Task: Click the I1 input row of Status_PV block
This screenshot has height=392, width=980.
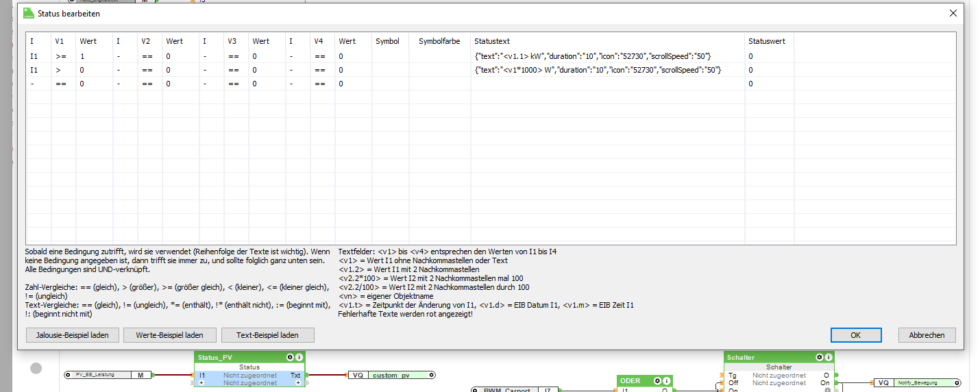Action: (x=249, y=376)
